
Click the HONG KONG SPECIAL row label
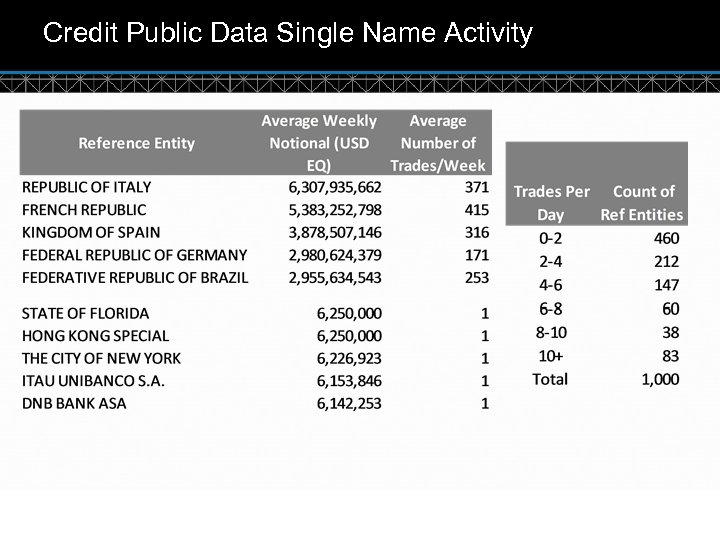point(95,336)
